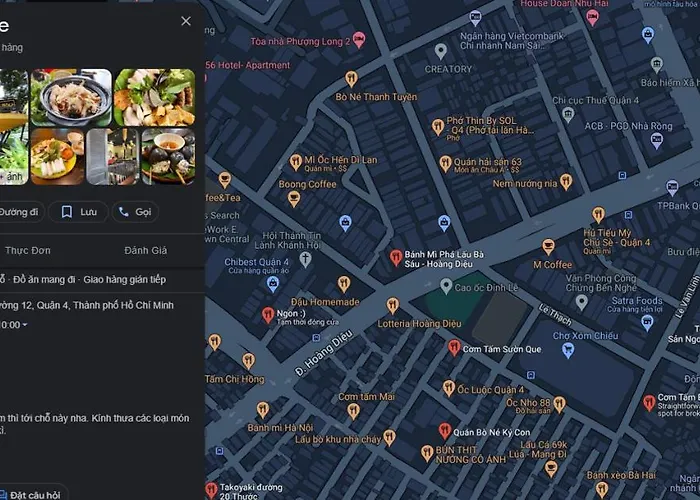Click the red Bánh Mì Phá Lấu Bà Sáu pin
The height and width of the screenshot is (500, 700).
tap(396, 258)
